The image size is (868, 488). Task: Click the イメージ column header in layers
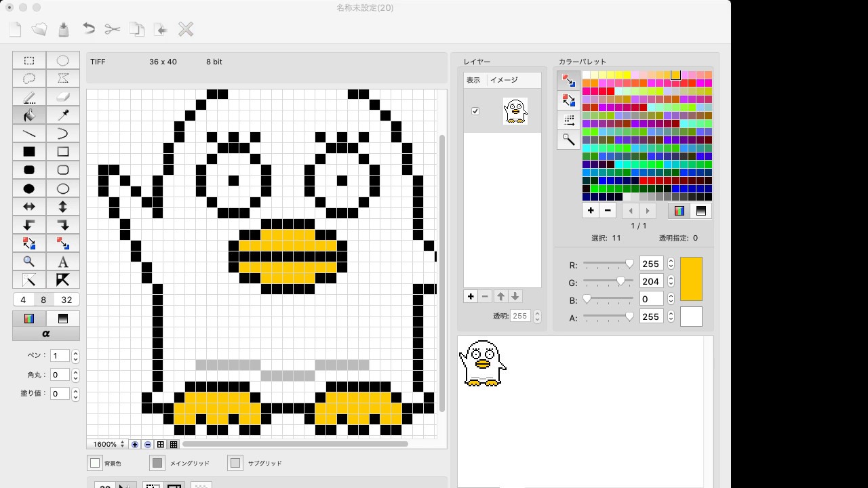click(504, 80)
